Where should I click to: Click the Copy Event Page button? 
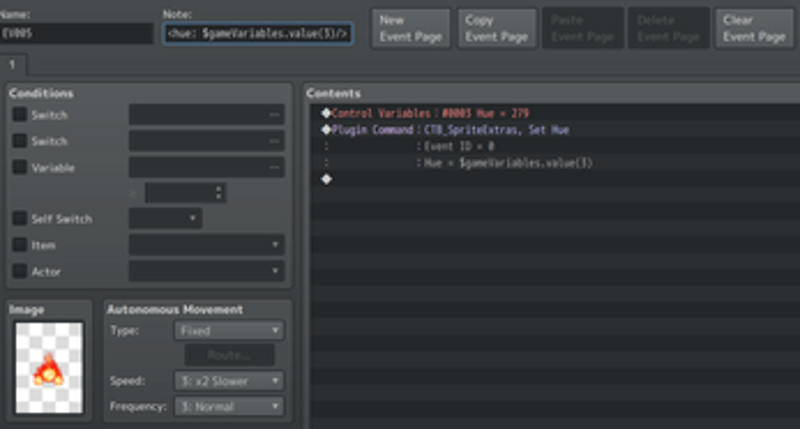coord(497,28)
